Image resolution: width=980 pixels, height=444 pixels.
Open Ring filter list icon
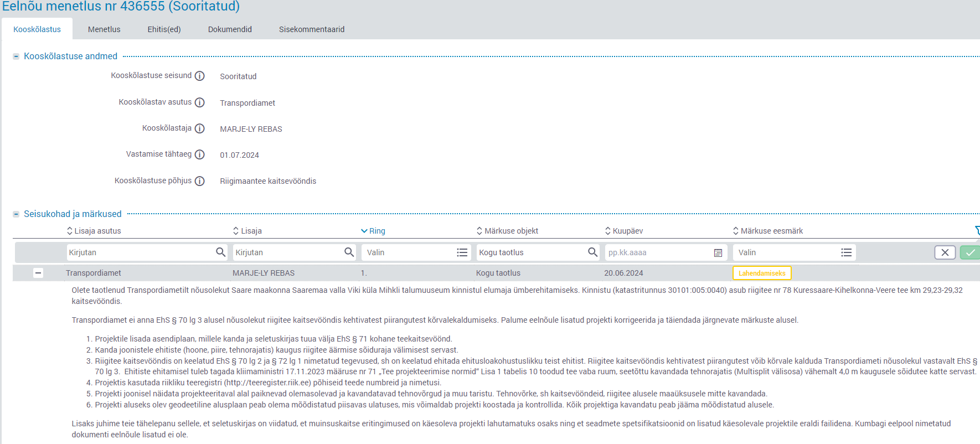(462, 252)
